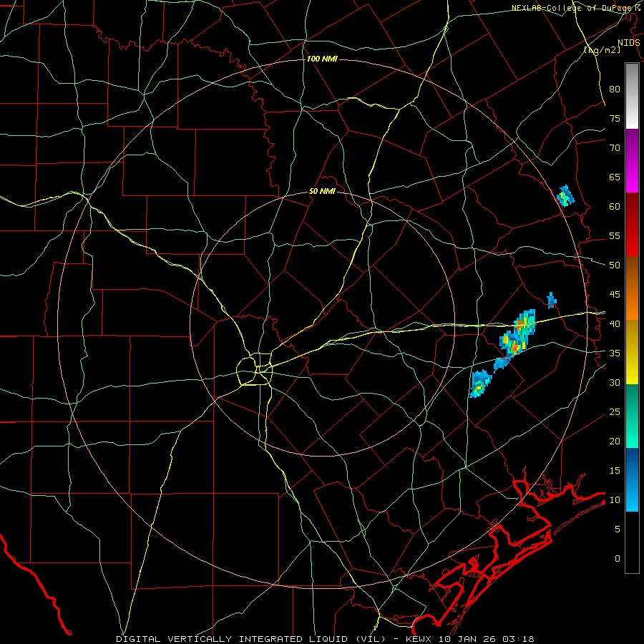Click the 75 value on the scale
644x644 pixels.
coord(615,119)
